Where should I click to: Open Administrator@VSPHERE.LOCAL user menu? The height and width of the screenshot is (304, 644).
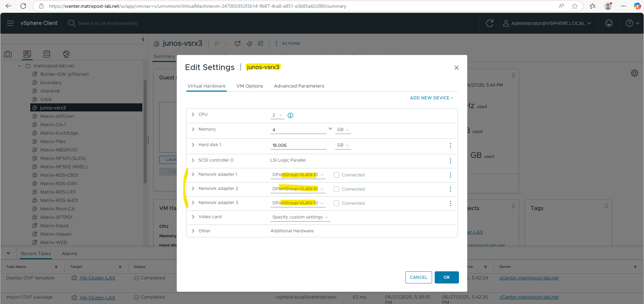tap(547, 23)
